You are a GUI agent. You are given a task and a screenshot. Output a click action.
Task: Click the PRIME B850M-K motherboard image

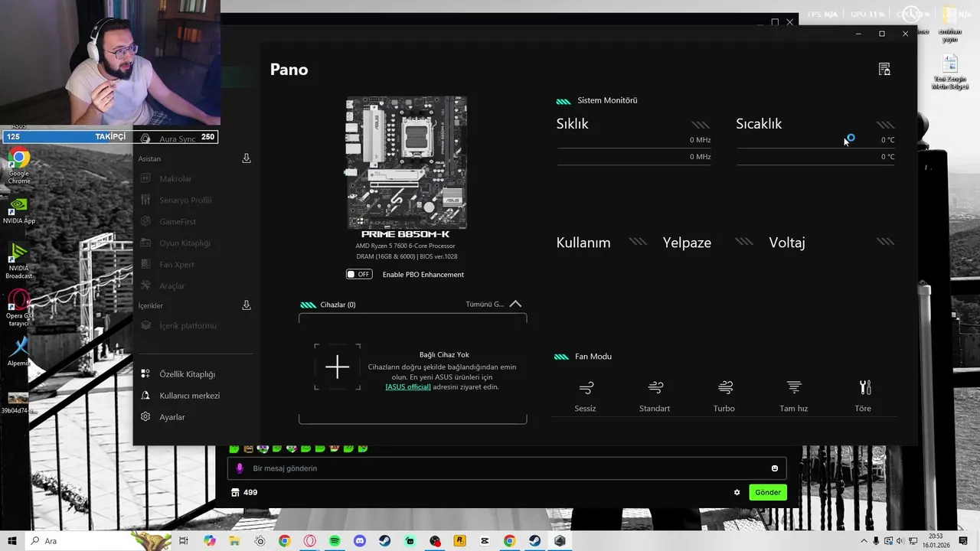coord(407,162)
